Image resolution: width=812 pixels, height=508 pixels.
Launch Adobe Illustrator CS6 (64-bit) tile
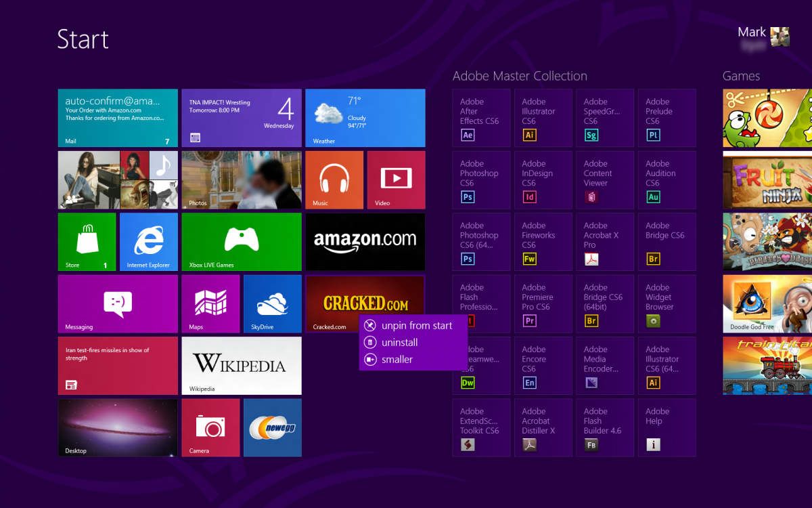tap(667, 366)
